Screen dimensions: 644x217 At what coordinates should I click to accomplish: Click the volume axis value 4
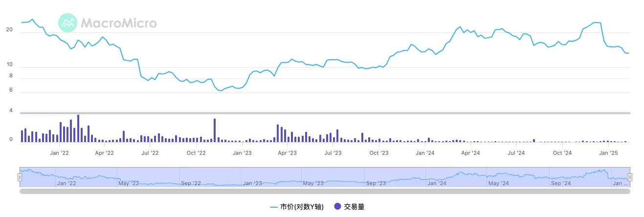pyautogui.click(x=10, y=111)
